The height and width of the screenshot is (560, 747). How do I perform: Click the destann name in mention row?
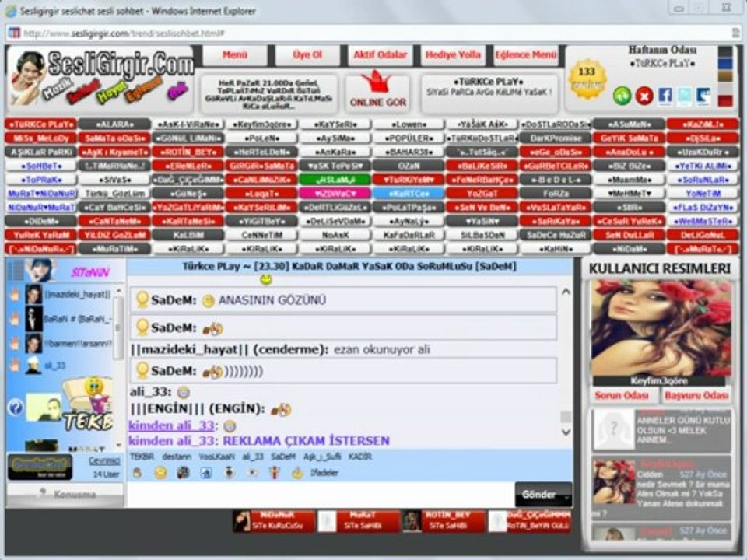coord(177,457)
